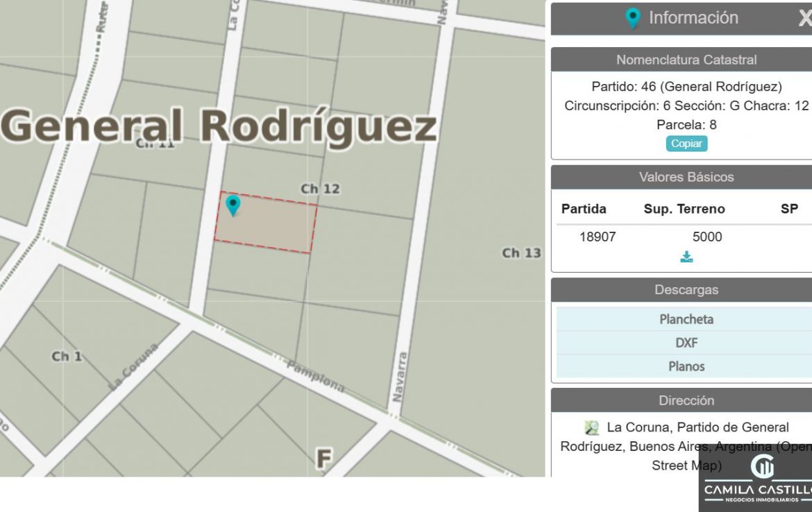
Task: Click the Ch 13 label on map
Action: 521,253
